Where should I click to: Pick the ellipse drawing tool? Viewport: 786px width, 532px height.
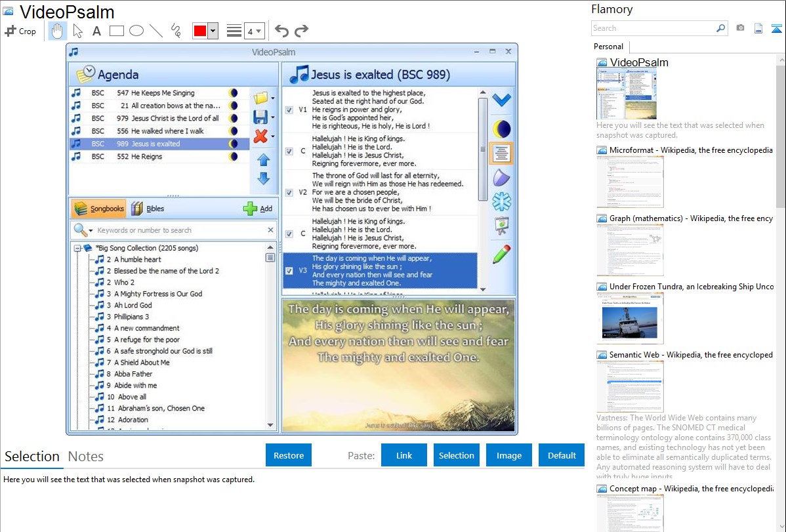coord(136,31)
